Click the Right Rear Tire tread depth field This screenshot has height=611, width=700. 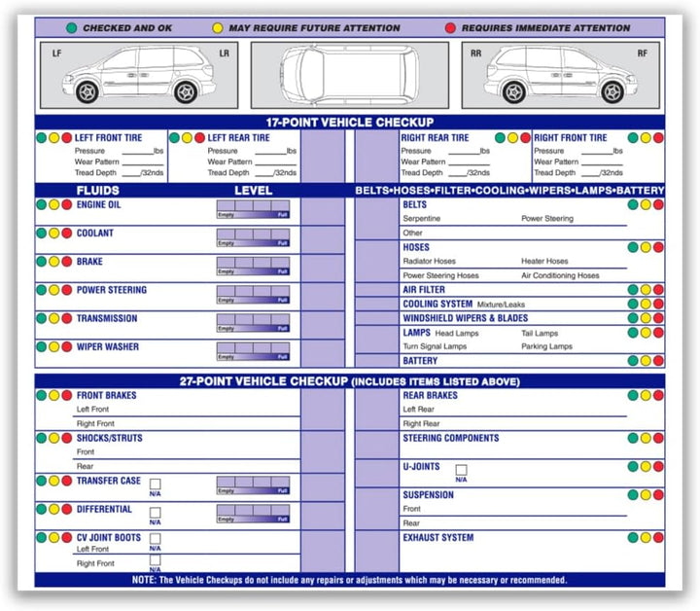(463, 173)
